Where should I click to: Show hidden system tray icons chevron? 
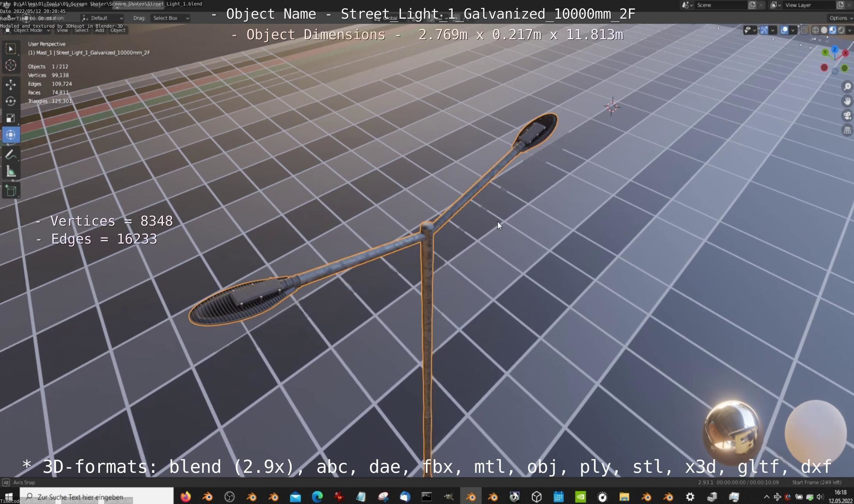pyautogui.click(x=766, y=497)
